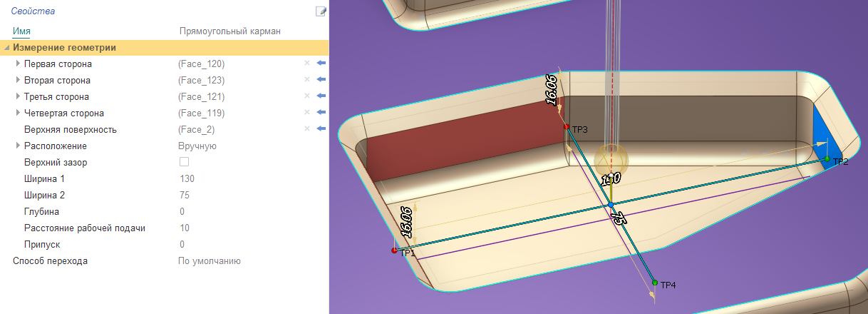The height and width of the screenshot is (314, 868).
Task: Collapse the Измерение геометрии section
Action: (x=7, y=48)
